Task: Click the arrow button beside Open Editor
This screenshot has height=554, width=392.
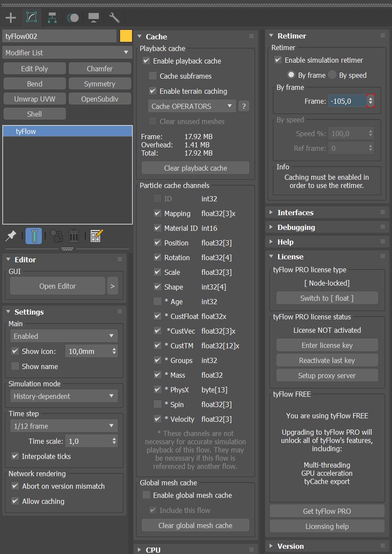Action: pyautogui.click(x=113, y=286)
